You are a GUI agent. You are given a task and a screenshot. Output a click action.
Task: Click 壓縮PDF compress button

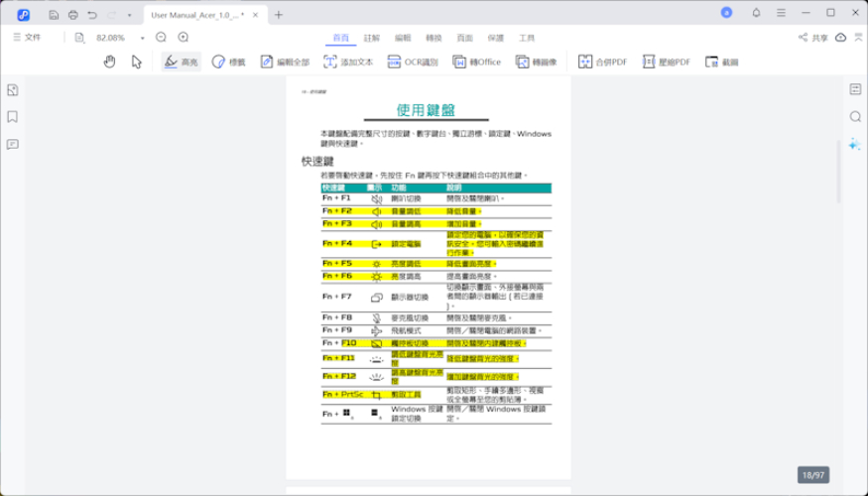pyautogui.click(x=667, y=62)
